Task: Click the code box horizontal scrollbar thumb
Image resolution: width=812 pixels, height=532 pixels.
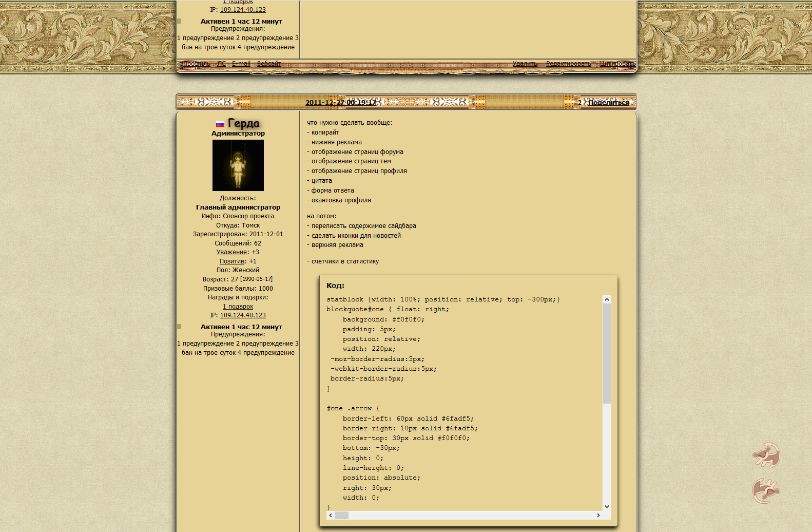Action: point(342,515)
